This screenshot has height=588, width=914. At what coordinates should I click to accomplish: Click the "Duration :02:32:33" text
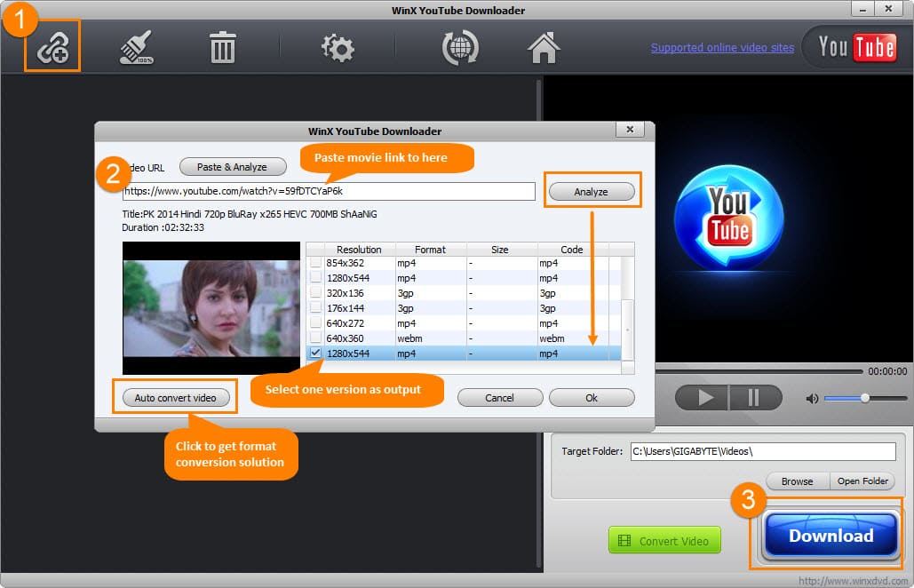point(163,227)
